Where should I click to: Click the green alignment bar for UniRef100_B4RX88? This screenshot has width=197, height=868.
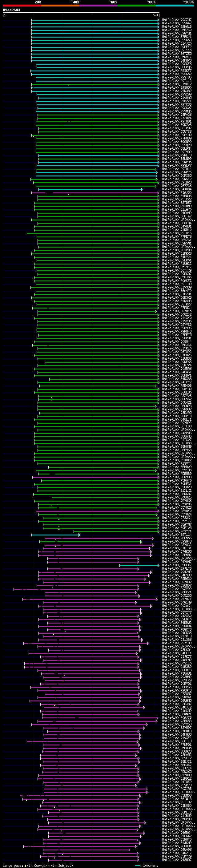(x=104, y=379)
